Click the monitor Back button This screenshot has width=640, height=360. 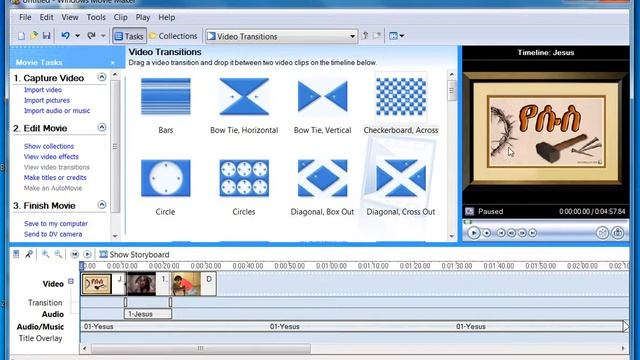click(x=501, y=233)
